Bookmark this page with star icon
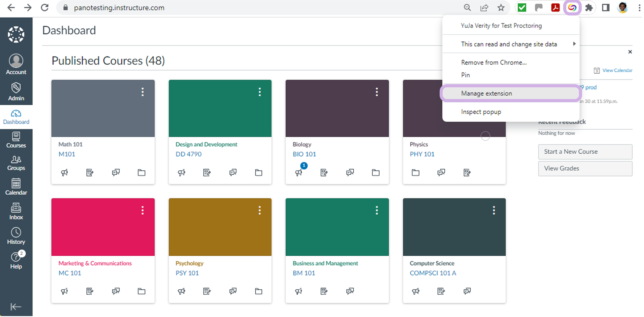 click(501, 8)
